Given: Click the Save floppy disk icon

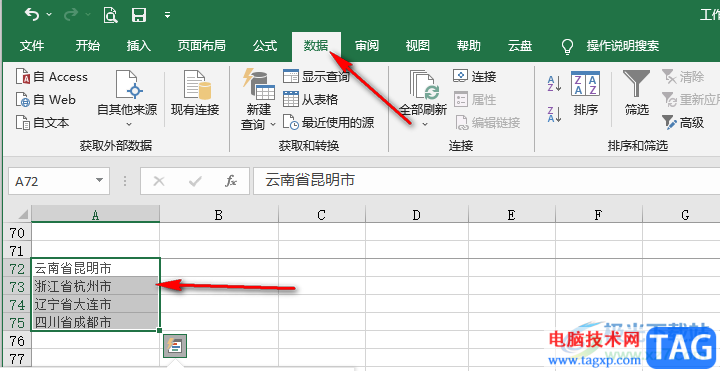Looking at the screenshot, I should (139, 15).
